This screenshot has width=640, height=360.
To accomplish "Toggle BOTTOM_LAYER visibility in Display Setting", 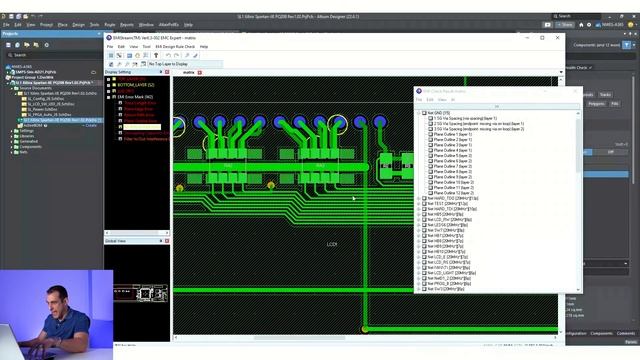I will click(x=114, y=85).
